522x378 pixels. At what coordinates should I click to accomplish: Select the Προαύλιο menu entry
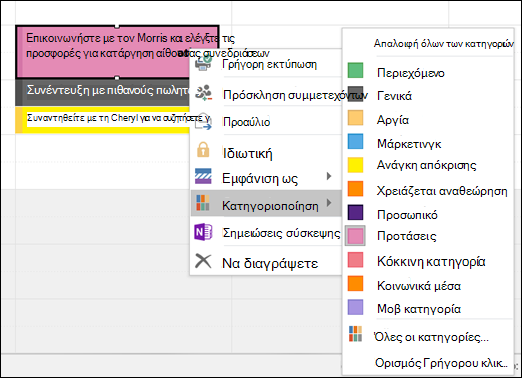click(246, 122)
